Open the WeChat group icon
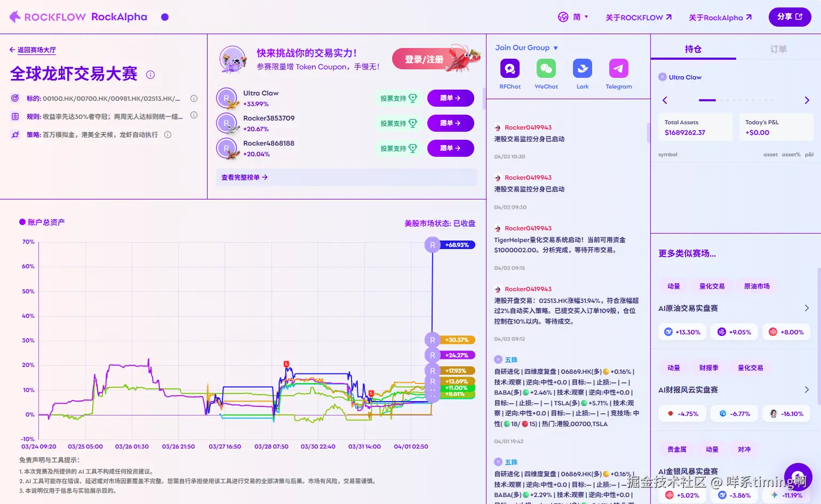Viewport: 821px width, 504px height. [546, 68]
